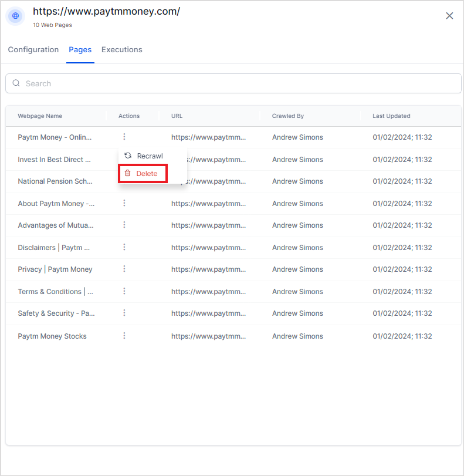Click the Webpage Name column header
Image resolution: width=464 pixels, height=476 pixels.
coord(40,116)
